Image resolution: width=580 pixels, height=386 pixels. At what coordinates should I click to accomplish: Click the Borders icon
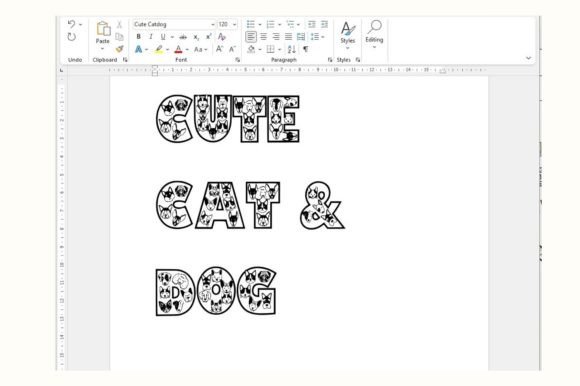pyautogui.click(x=271, y=49)
